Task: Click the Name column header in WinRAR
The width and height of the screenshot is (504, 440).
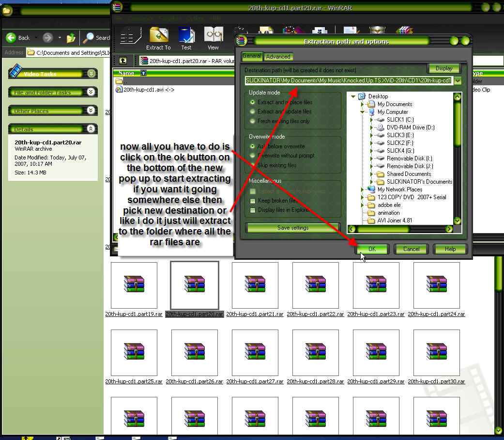Action: [126, 73]
